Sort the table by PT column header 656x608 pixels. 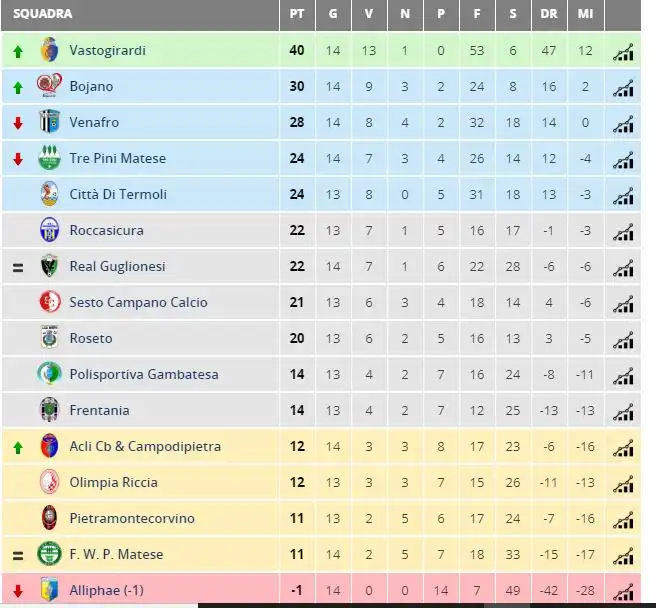tap(297, 14)
